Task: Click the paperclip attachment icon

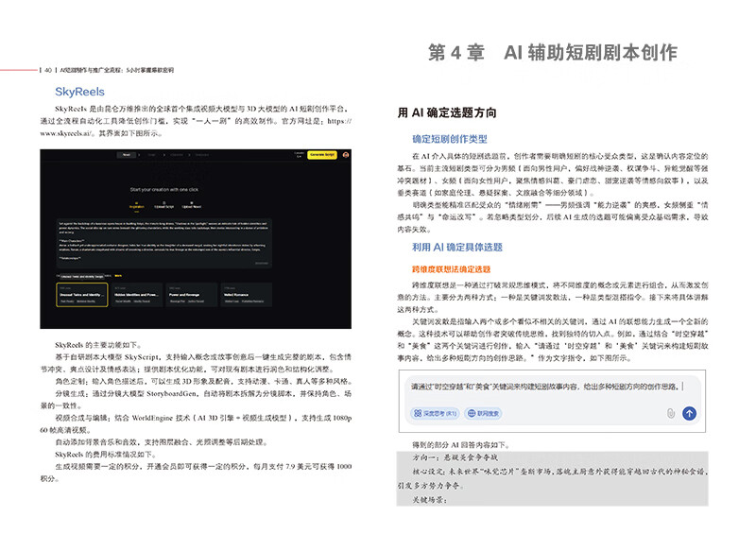Action: tap(670, 413)
